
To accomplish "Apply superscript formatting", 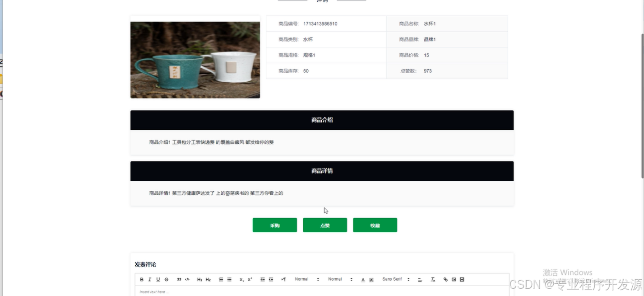I will tap(250, 280).
